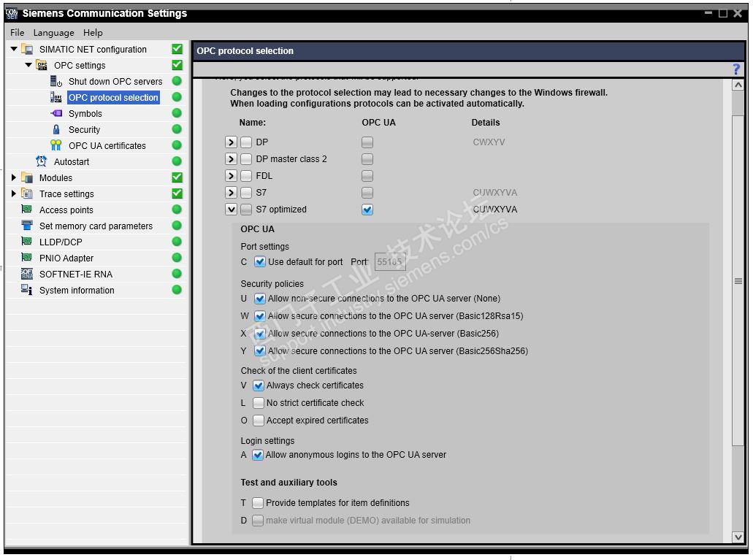Open PNIO Adapter page
The width and height of the screenshot is (753, 560).
point(66,258)
